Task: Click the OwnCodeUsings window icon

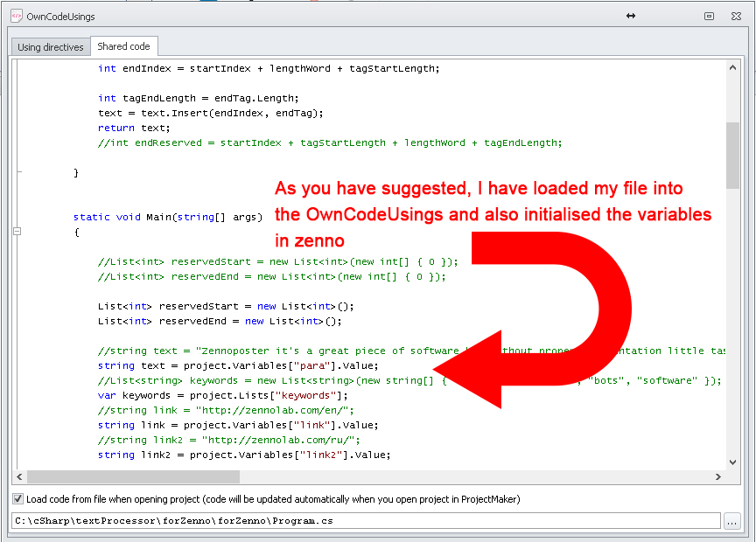Action: [x=17, y=16]
